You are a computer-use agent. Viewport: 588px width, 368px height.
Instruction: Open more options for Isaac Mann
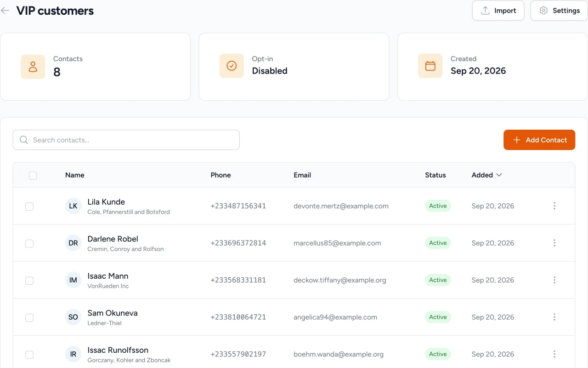(x=554, y=280)
